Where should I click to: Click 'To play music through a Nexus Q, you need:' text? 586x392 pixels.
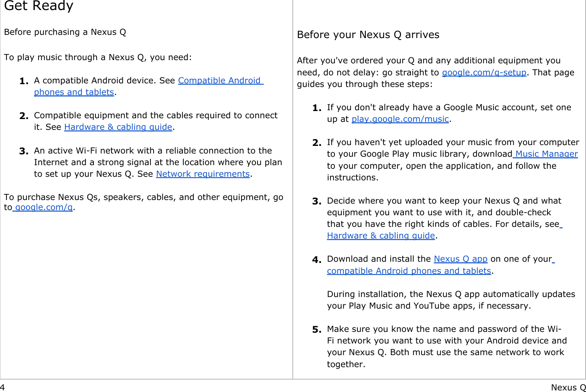(x=98, y=57)
